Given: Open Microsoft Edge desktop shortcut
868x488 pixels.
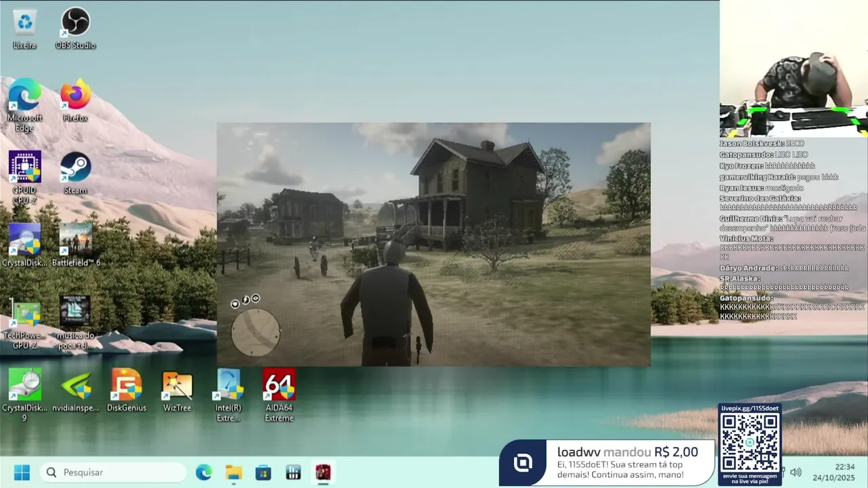Looking at the screenshot, I should click(24, 106).
